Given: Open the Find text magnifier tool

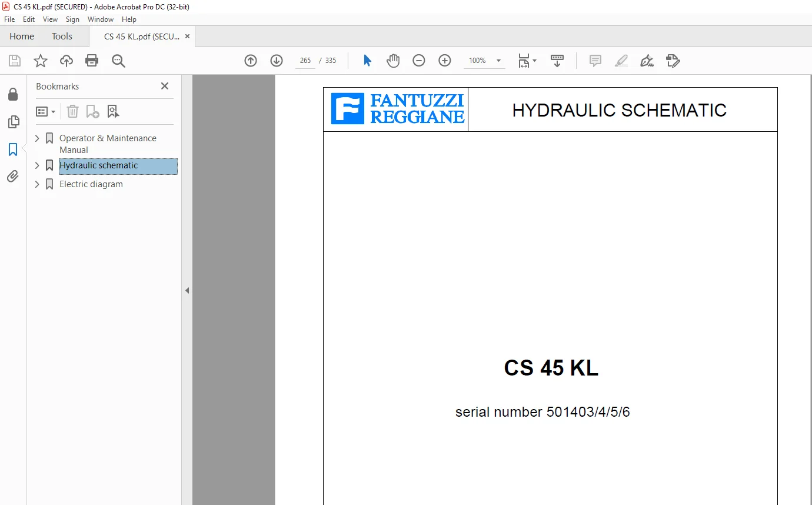Looking at the screenshot, I should pyautogui.click(x=118, y=61).
